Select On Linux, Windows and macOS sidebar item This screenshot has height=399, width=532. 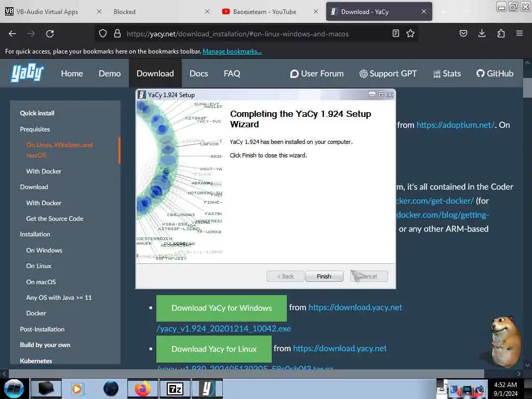(x=59, y=150)
